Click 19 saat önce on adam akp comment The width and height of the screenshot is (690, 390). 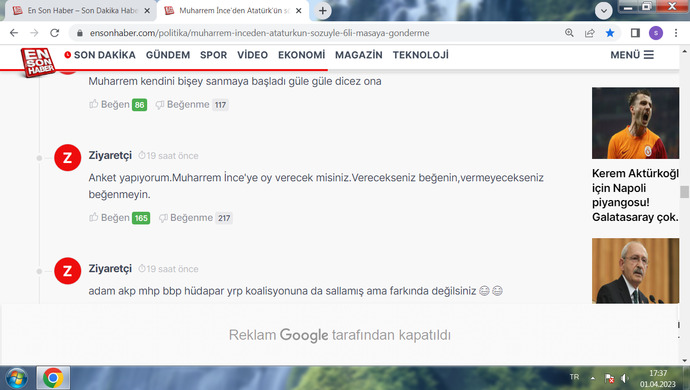168,269
